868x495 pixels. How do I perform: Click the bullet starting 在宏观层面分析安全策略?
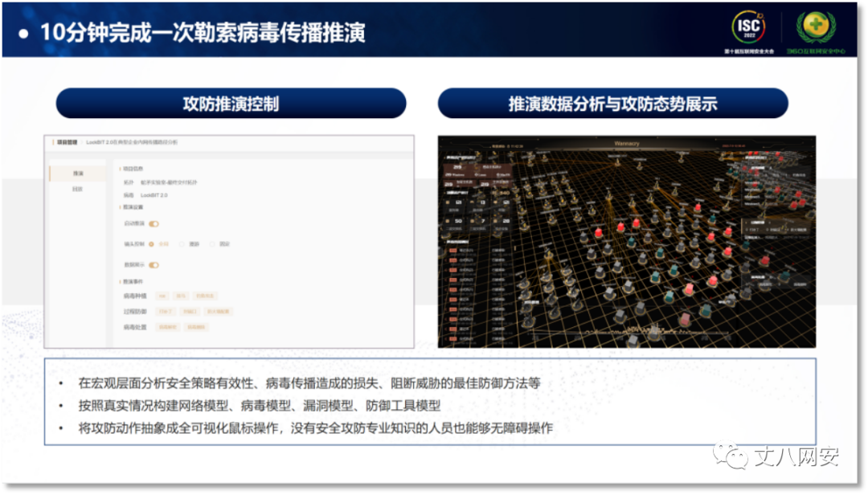[x=309, y=383]
